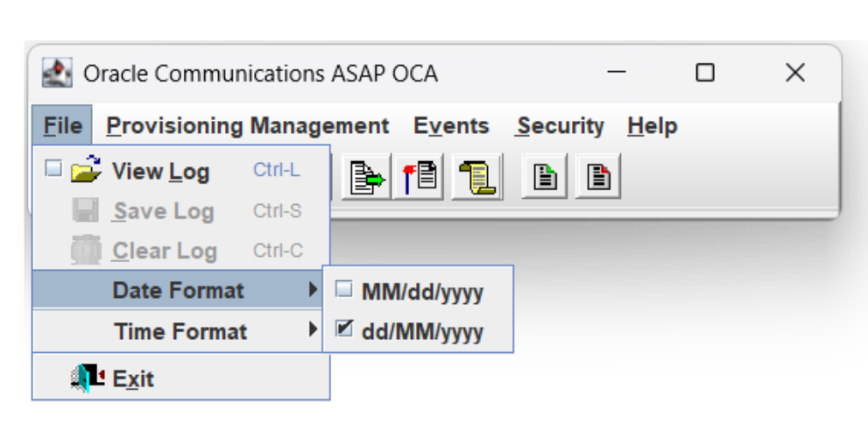Image resolution: width=868 pixels, height=424 pixels.
Task: Open the Date Format submenu
Action: [177, 289]
